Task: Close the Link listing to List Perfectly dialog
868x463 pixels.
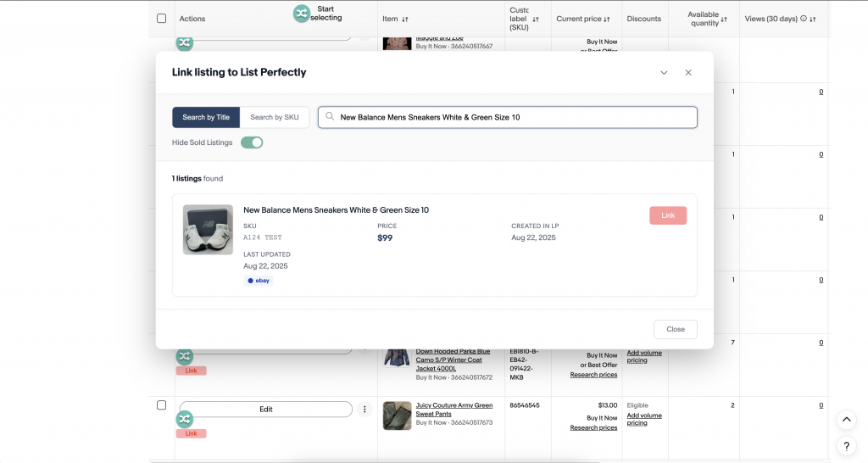Action: point(688,73)
